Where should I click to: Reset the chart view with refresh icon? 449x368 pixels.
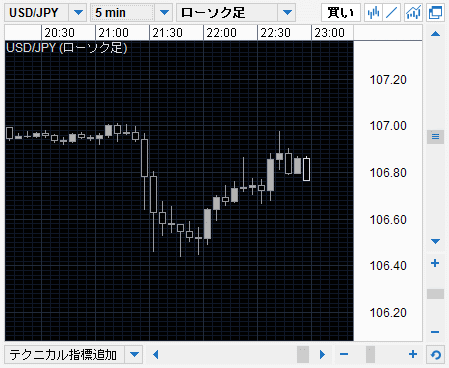coord(435,355)
